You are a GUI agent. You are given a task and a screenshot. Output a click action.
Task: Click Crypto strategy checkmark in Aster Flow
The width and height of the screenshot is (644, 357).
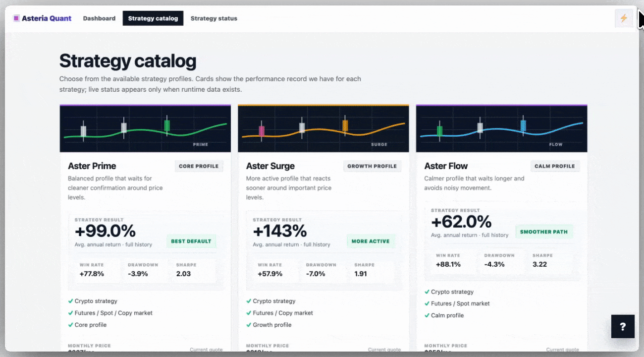pyautogui.click(x=427, y=292)
